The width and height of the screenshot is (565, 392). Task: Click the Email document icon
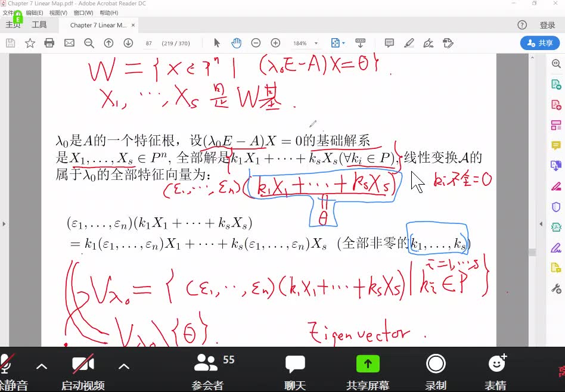click(70, 42)
